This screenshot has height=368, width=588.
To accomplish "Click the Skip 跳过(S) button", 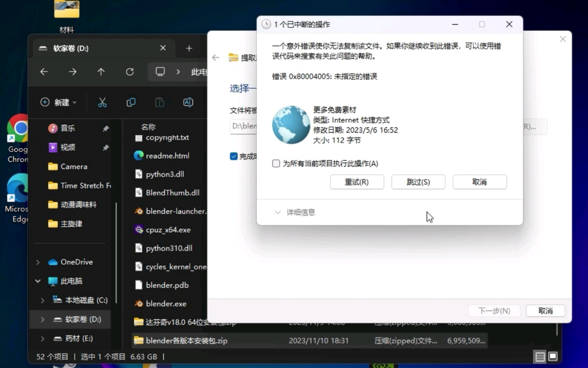I will [x=418, y=182].
